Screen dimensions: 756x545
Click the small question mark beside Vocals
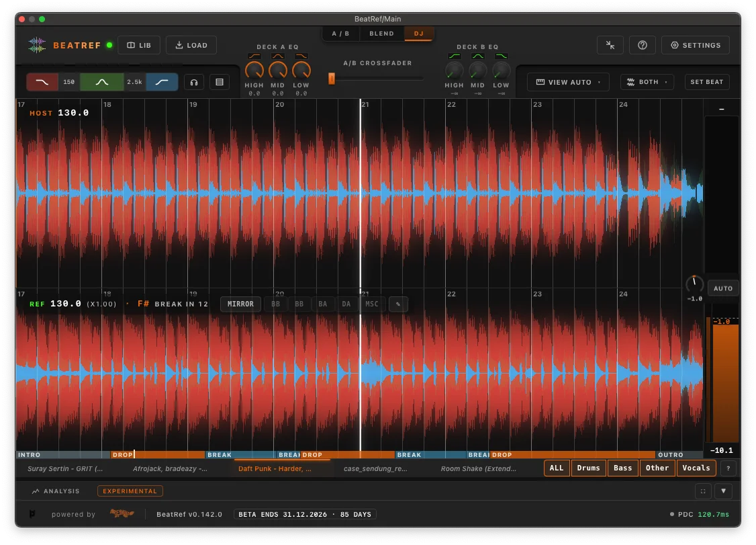pos(728,468)
